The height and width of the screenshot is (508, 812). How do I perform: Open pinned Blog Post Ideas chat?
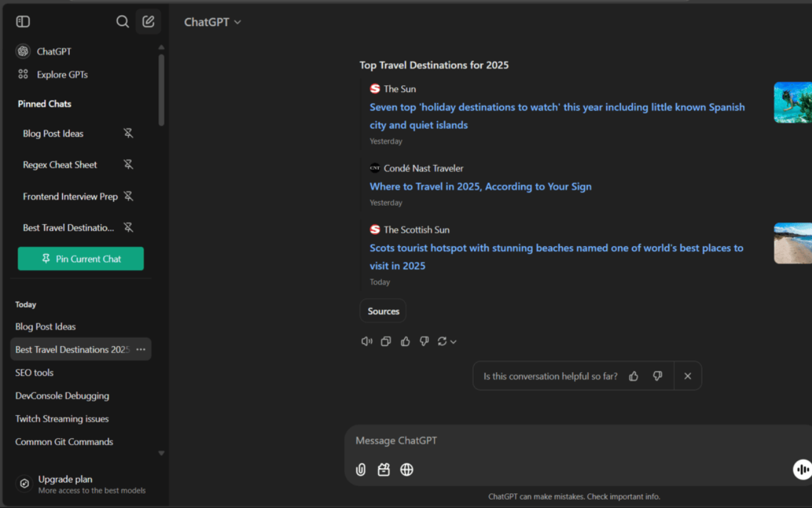53,133
